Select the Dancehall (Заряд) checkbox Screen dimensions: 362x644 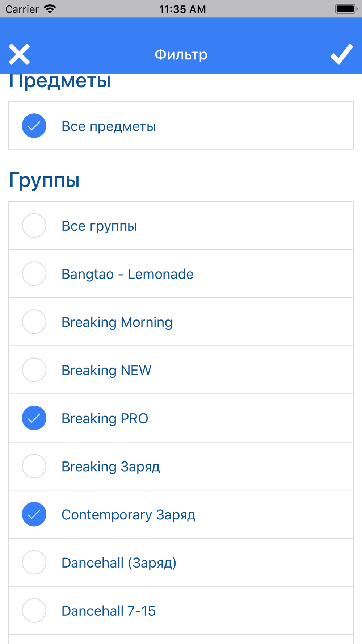[34, 563]
